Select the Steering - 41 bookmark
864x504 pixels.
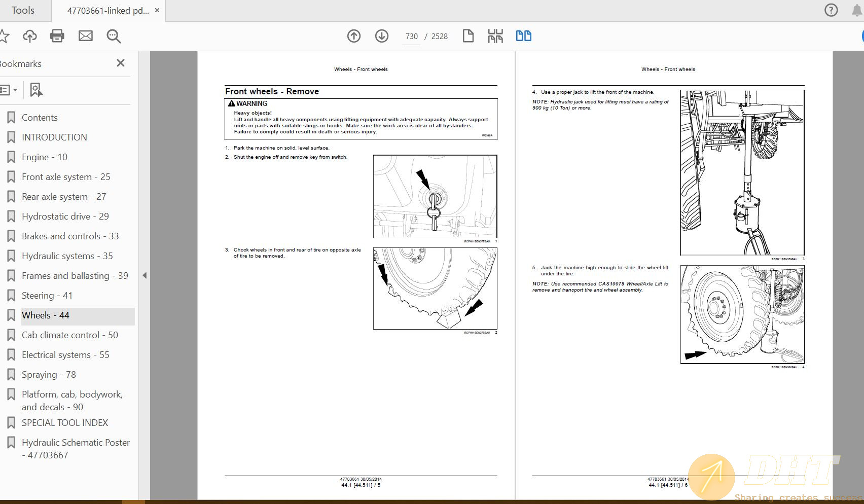(x=47, y=296)
